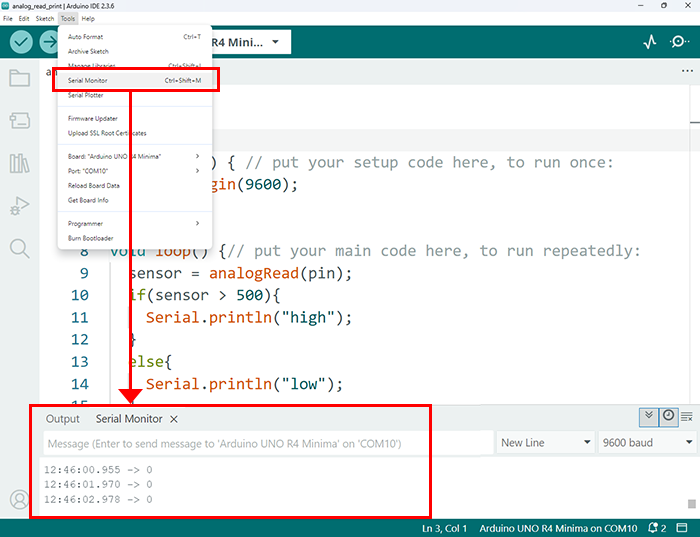Toggle timestamp display in Serial Monitor
This screenshot has width=700, height=537.
point(668,417)
